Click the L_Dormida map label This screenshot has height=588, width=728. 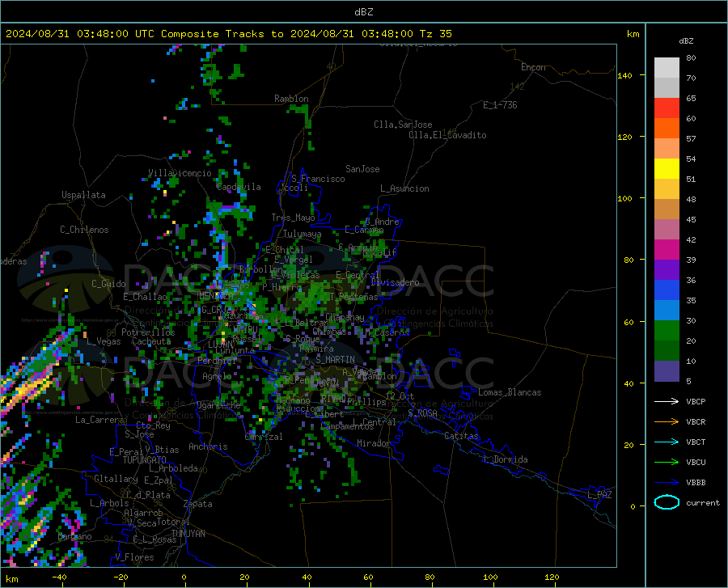506,459
